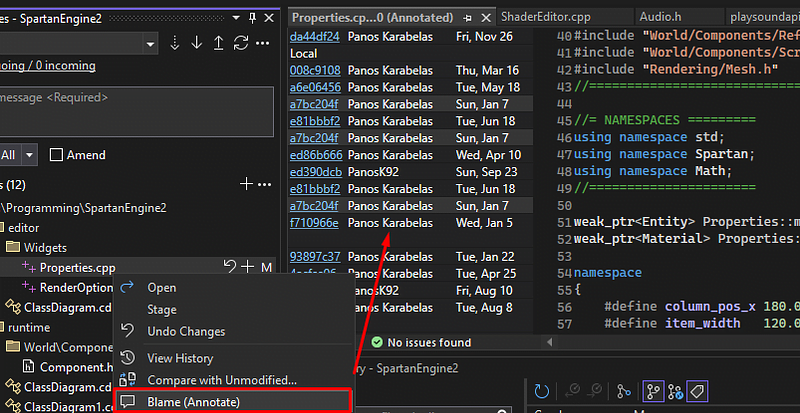Image resolution: width=800 pixels, height=413 pixels.
Task: Stage all changes with the plus icon
Action: click(246, 184)
